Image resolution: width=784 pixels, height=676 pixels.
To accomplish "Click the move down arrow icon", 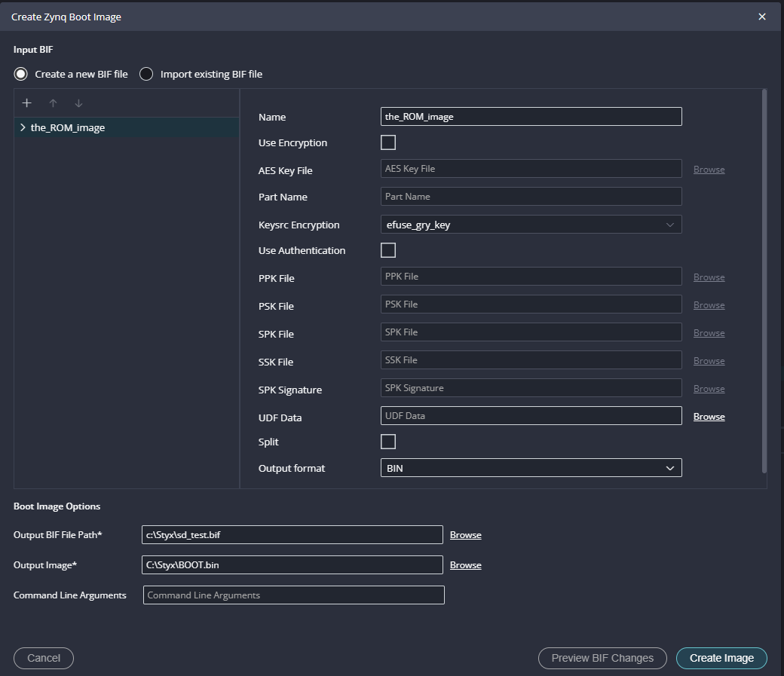I will [x=78, y=103].
